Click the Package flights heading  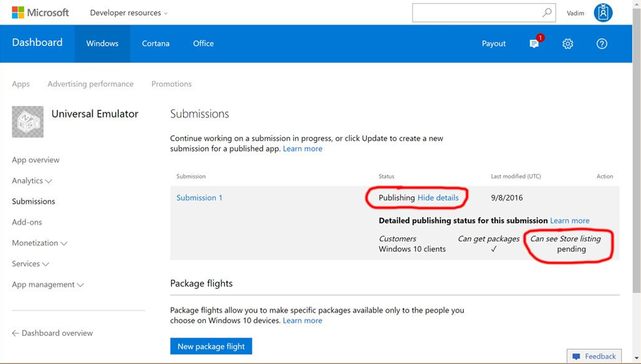[201, 284]
